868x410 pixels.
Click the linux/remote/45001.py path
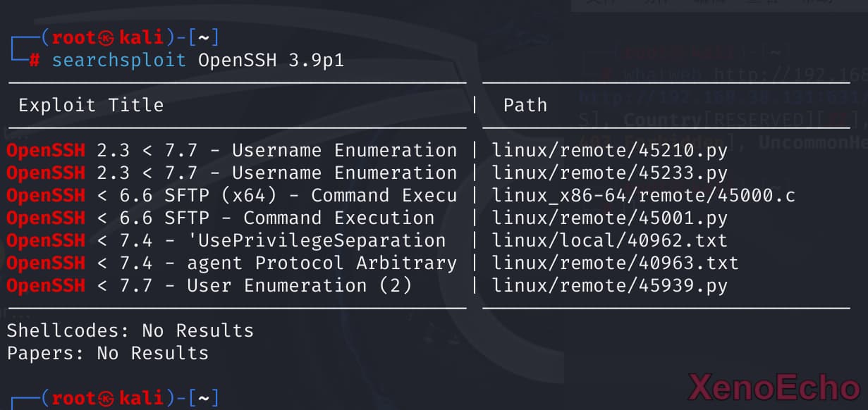click(x=609, y=218)
